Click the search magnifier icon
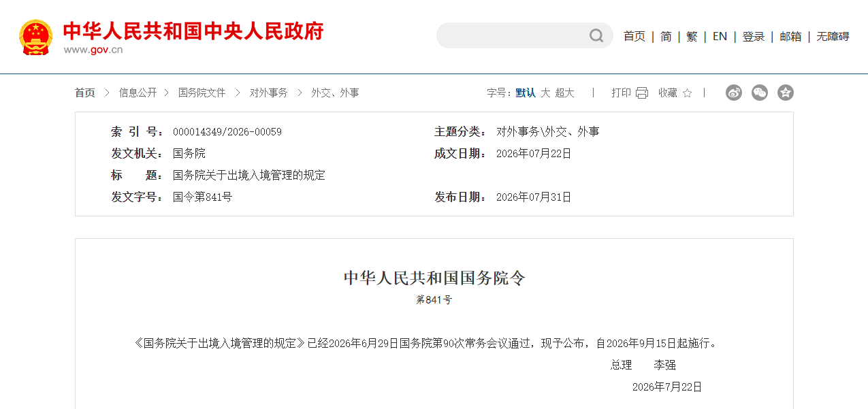The width and height of the screenshot is (868, 409). click(x=596, y=35)
